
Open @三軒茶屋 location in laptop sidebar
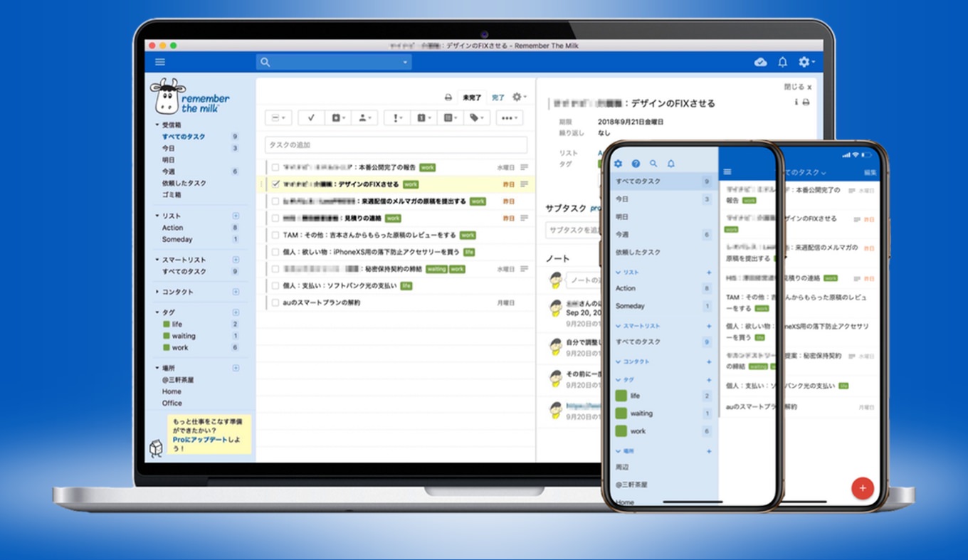point(178,380)
